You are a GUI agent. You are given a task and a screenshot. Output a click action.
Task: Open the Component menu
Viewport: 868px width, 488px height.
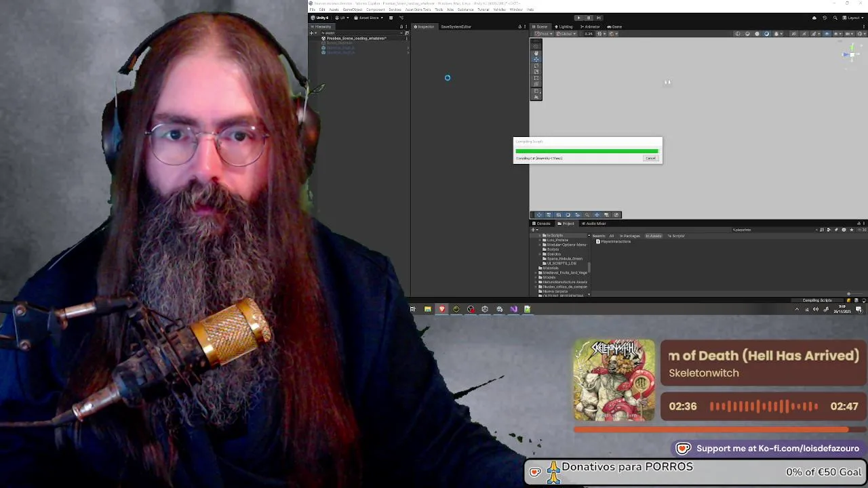point(375,9)
